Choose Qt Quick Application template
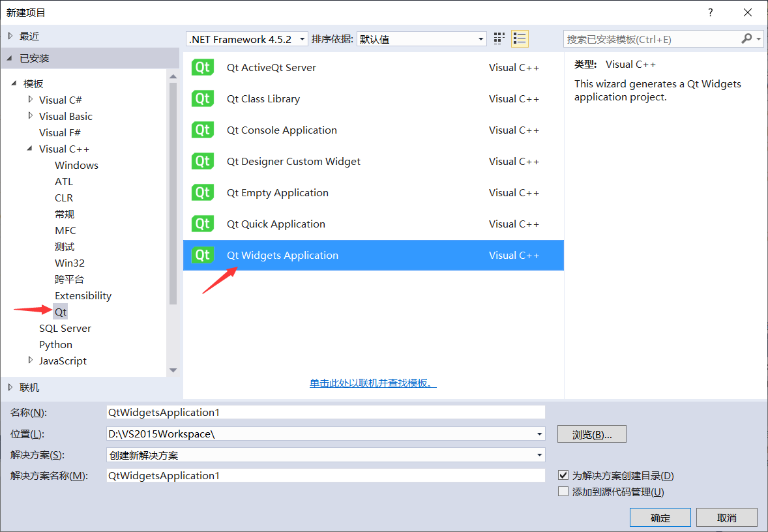This screenshot has width=768, height=532. (373, 224)
